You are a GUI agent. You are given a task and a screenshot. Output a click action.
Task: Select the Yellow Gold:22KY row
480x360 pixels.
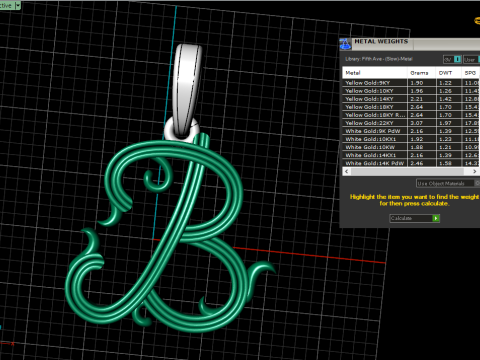click(x=411, y=123)
